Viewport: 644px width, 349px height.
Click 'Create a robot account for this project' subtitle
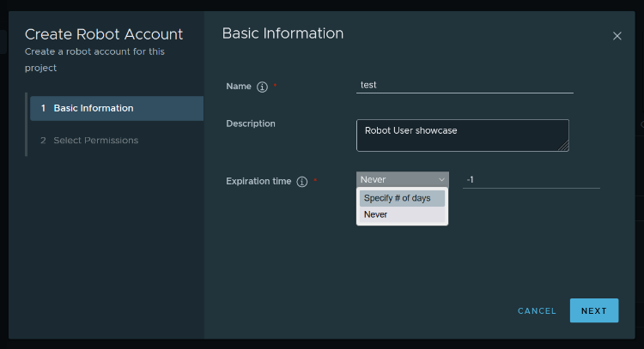pyautogui.click(x=94, y=59)
